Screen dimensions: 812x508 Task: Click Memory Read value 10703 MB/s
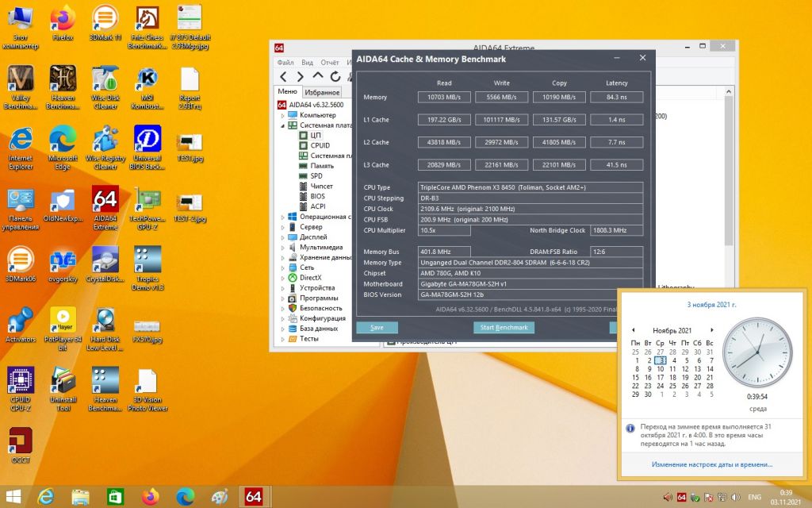(x=444, y=97)
